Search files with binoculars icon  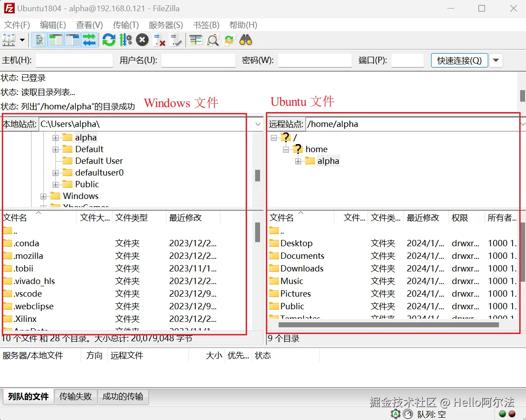pyautogui.click(x=246, y=40)
